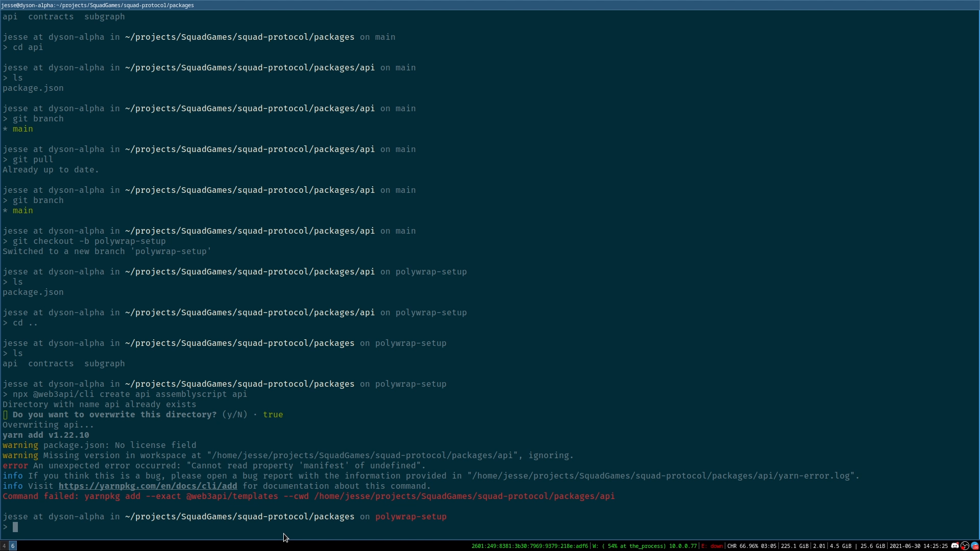Switch to workspace 6
The width and height of the screenshot is (980, 551).
[x=13, y=546]
